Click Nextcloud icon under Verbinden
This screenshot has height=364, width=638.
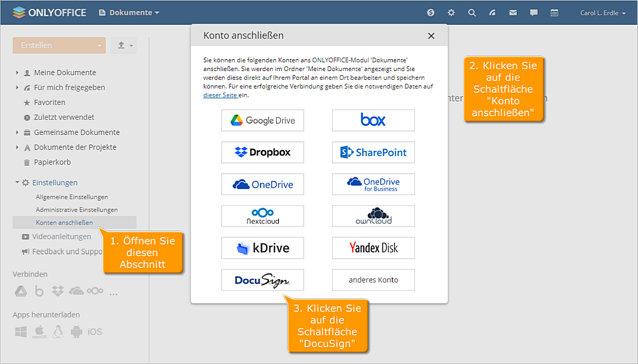95,292
